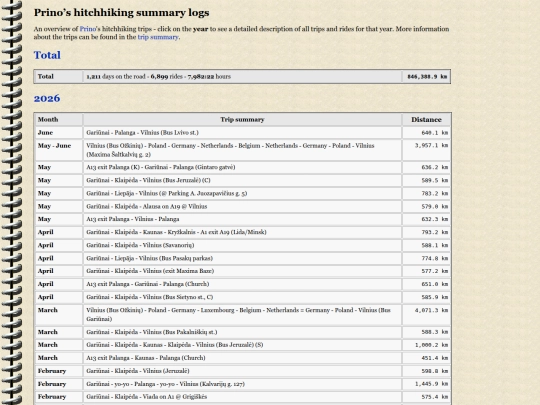540x405 pixels.
Task: Click the 1,445.9 km distance cell
Action: point(426,384)
